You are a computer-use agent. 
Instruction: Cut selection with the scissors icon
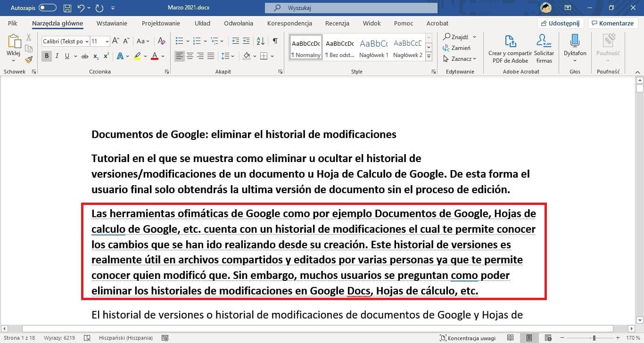pos(29,37)
